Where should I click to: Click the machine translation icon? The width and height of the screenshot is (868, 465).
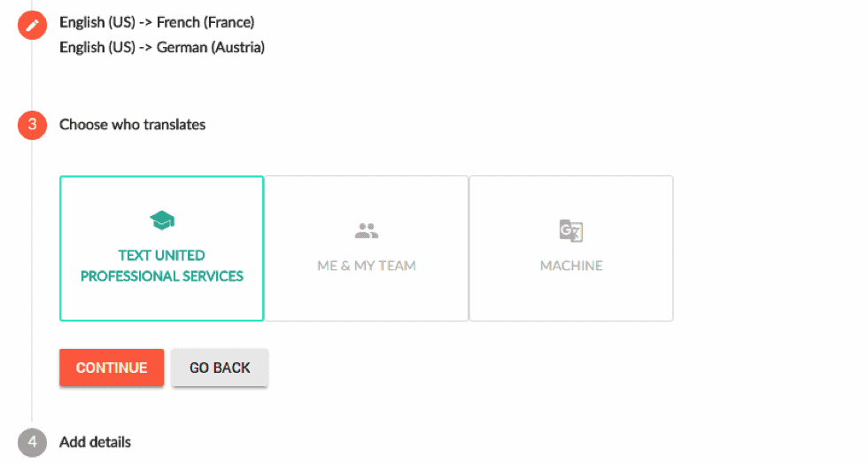pos(571,230)
